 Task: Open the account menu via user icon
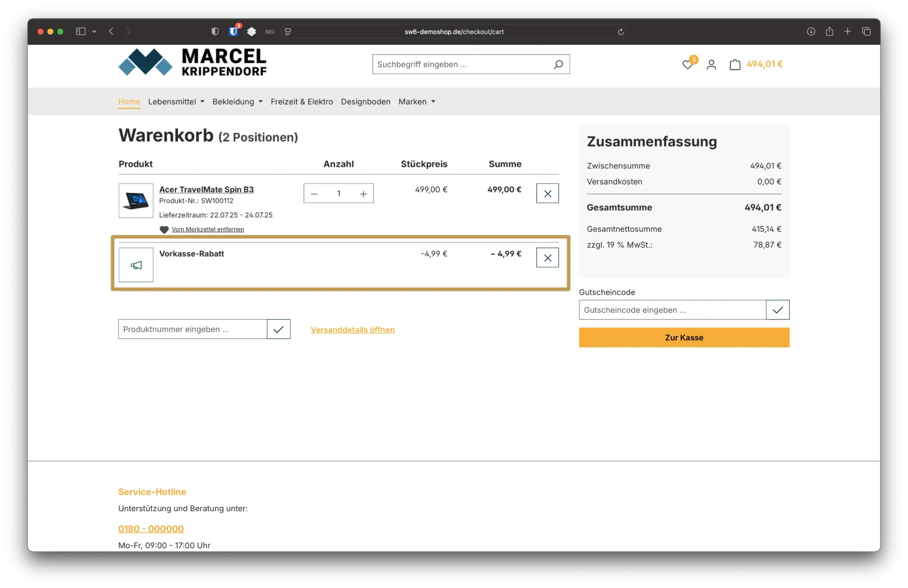tap(711, 64)
